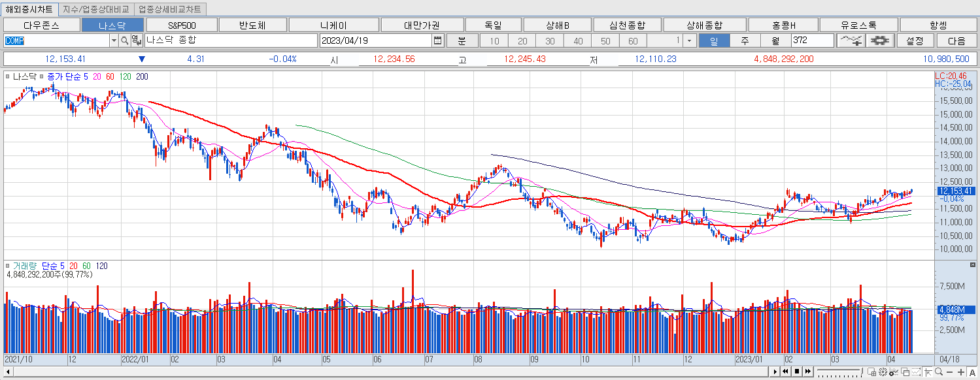This screenshot has height=380, width=980.
Task: Click the 설정 settings button
Action: [915, 40]
